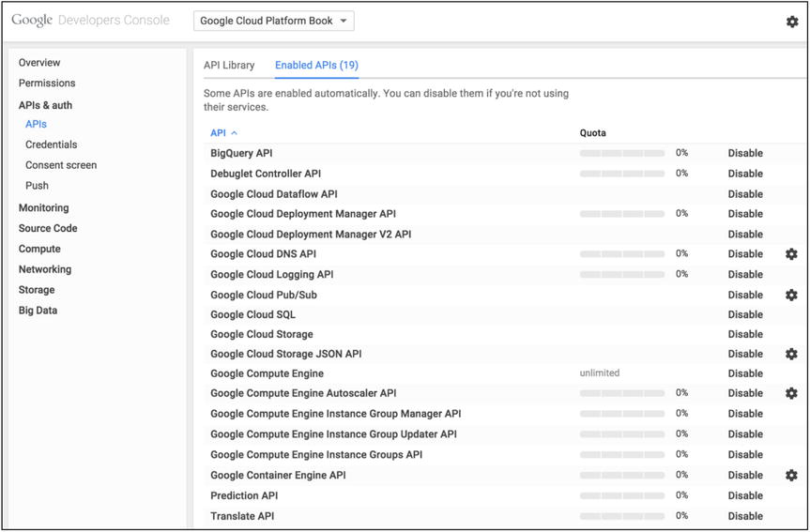Click the gear icon for Google Cloud Pub/Sub
The image size is (810, 532).
point(791,295)
